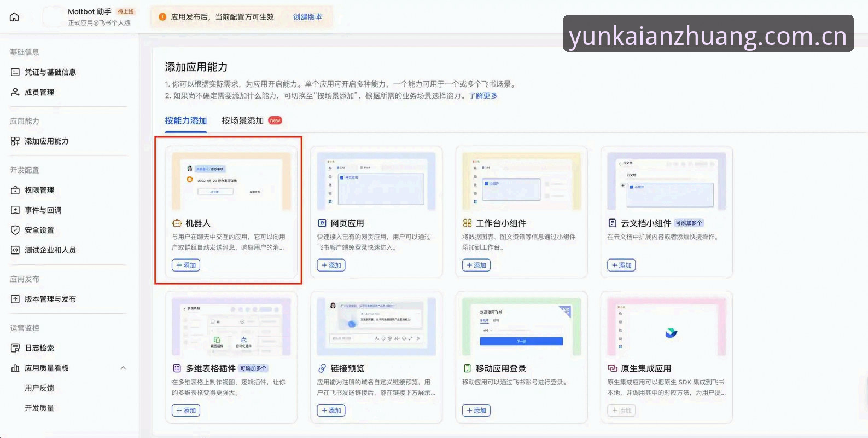
Task: Switch to the 按场景添加 tab
Action: [242, 120]
